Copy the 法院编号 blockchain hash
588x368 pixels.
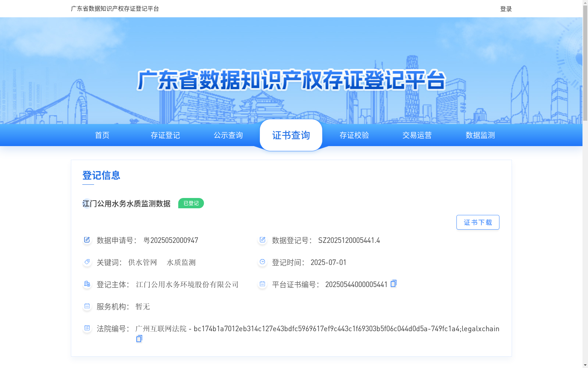click(x=139, y=338)
